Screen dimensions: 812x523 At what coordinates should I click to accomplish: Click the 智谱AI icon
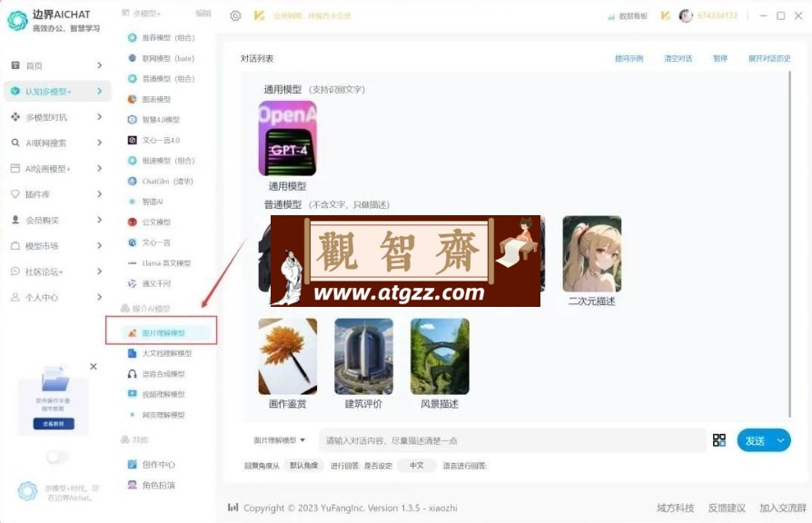pos(132,202)
